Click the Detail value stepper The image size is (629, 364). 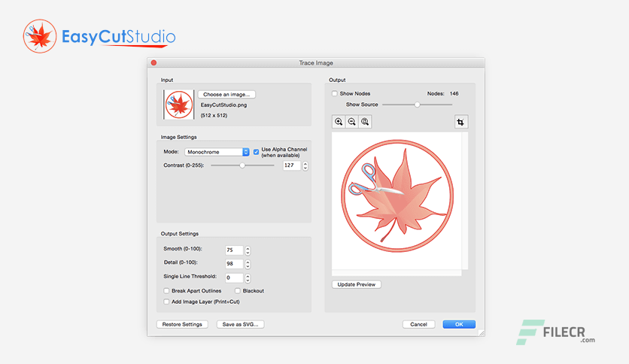pos(248,264)
